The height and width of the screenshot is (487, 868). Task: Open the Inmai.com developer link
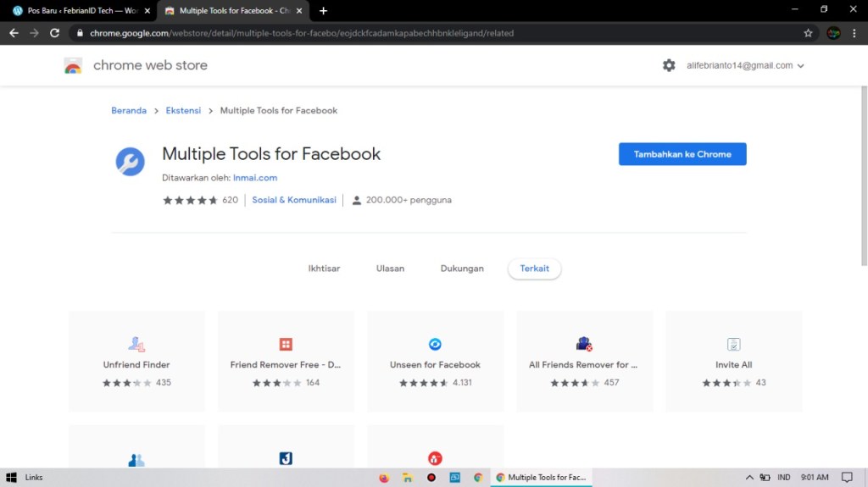pos(255,178)
